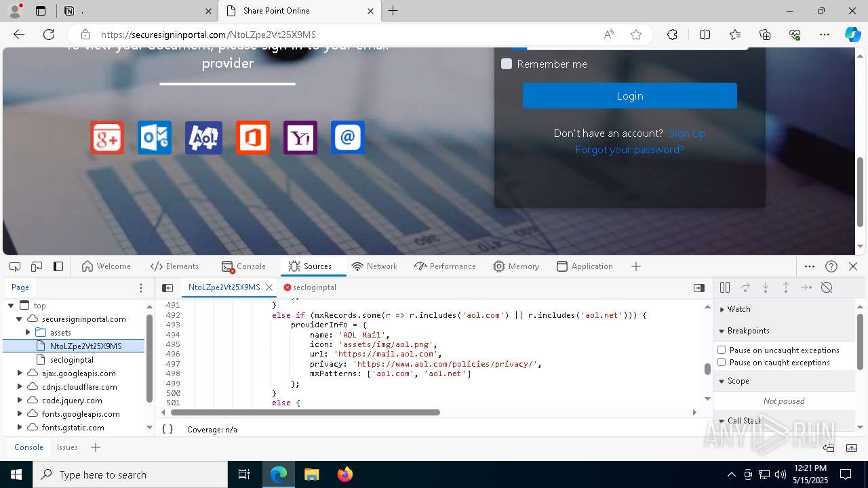Open the DevTools Console tab
The height and width of the screenshot is (488, 868).
click(x=244, y=266)
